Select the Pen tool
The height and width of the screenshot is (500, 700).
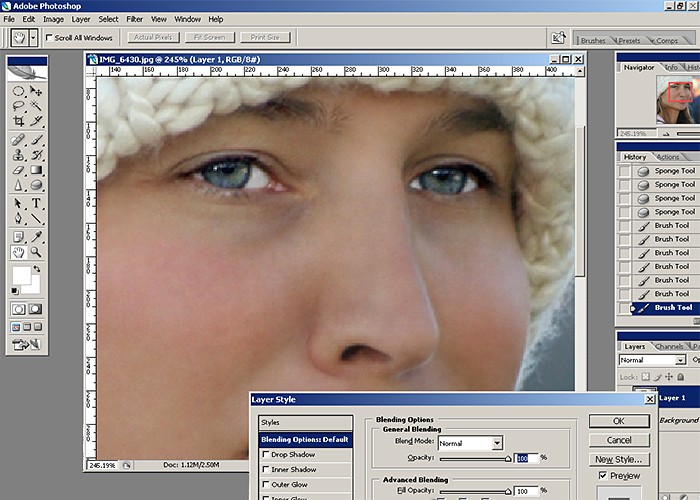[18, 218]
